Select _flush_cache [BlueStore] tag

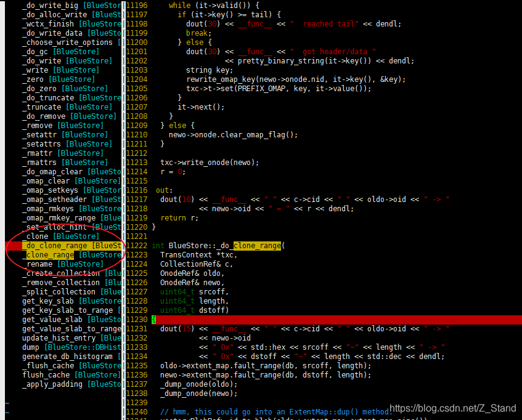click(x=71, y=366)
